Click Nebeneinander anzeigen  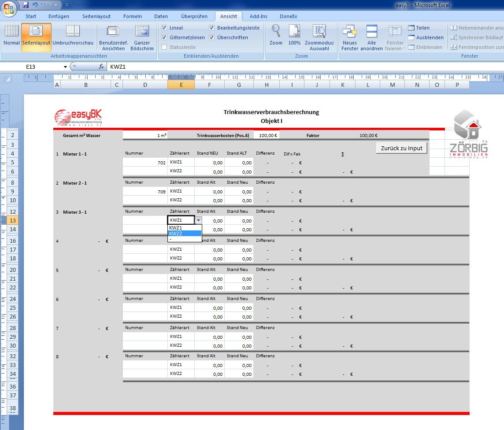(x=477, y=28)
